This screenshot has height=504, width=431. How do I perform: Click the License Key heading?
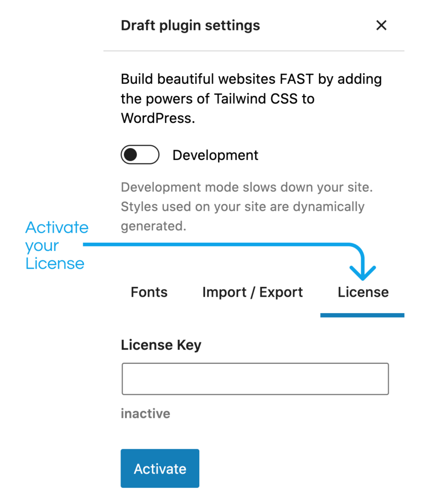coord(161,345)
